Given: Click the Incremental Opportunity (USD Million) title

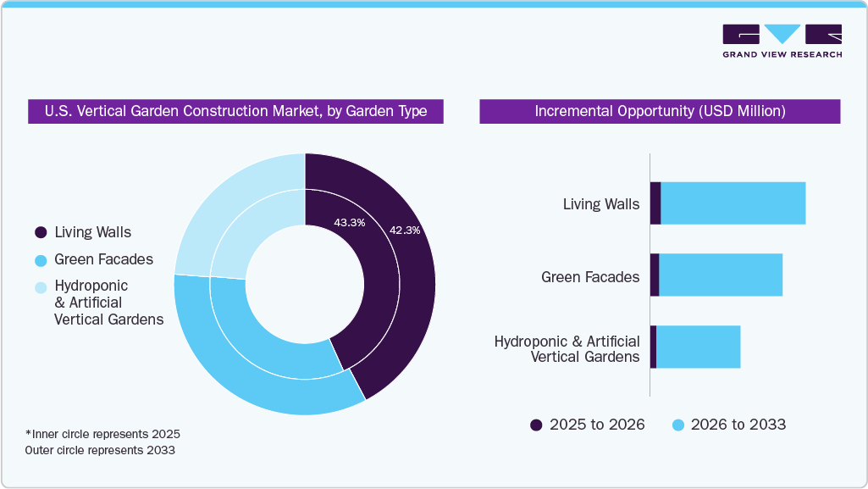Looking at the screenshot, I should (x=660, y=111).
